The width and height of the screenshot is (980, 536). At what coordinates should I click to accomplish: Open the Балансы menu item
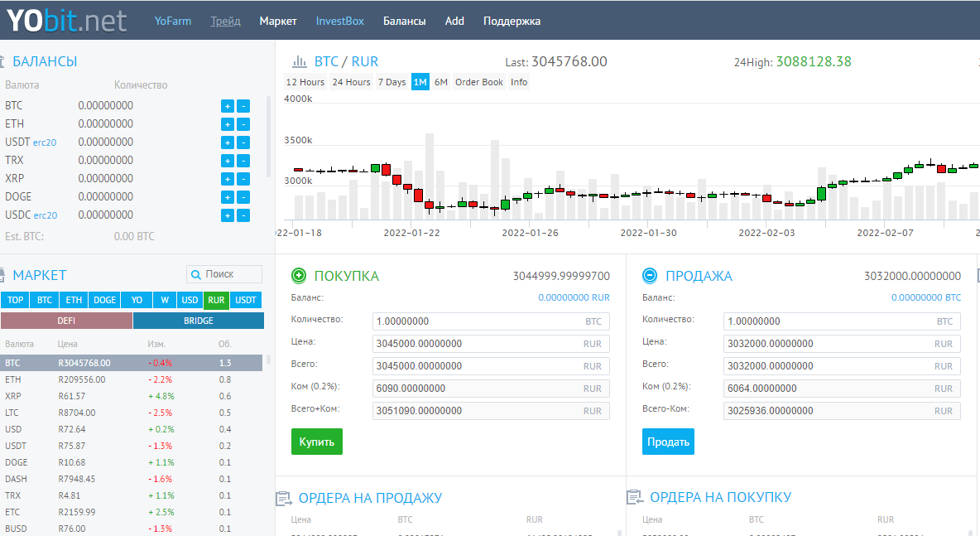coord(405,21)
